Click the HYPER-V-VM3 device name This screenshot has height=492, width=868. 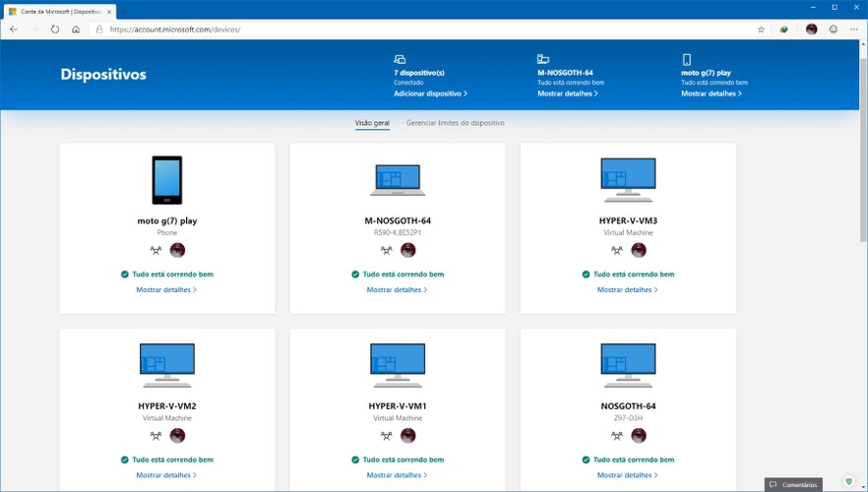point(628,220)
